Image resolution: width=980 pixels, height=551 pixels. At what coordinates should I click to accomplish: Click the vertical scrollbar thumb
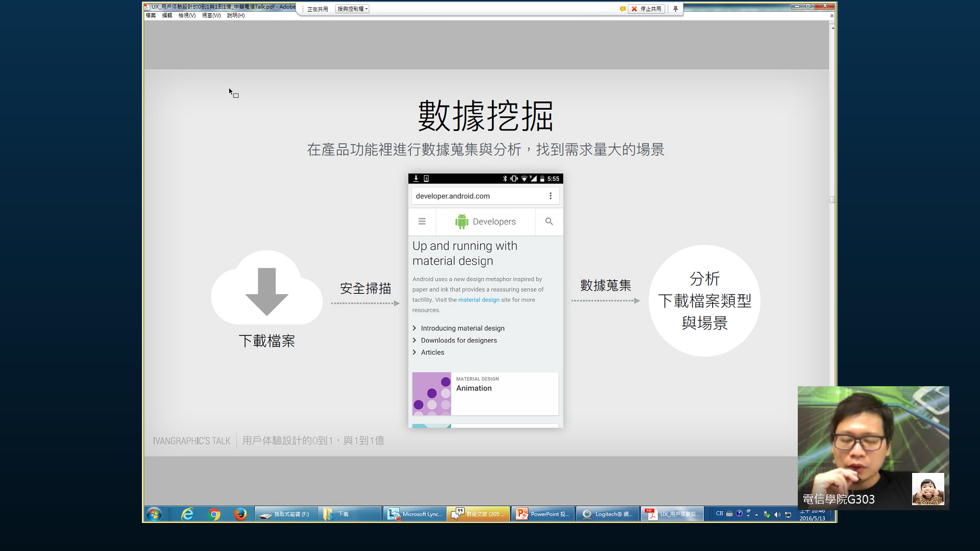(832, 199)
